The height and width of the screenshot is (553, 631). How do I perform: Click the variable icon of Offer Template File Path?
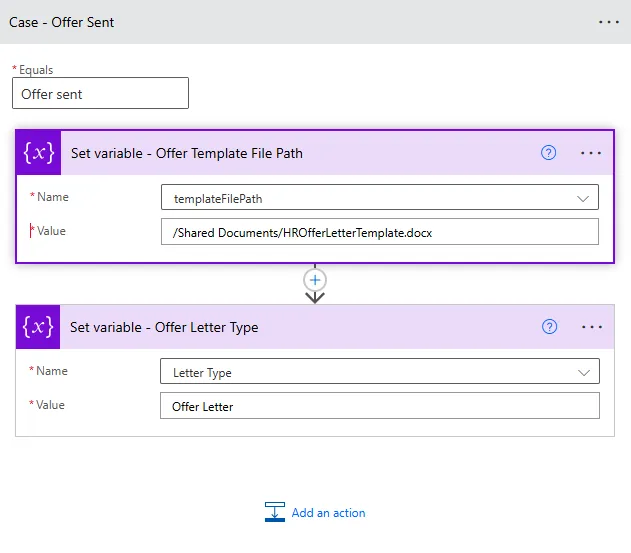point(39,153)
